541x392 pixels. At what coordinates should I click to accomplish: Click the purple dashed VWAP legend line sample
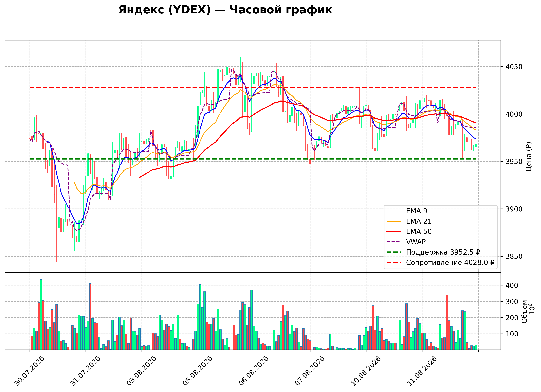(394, 242)
